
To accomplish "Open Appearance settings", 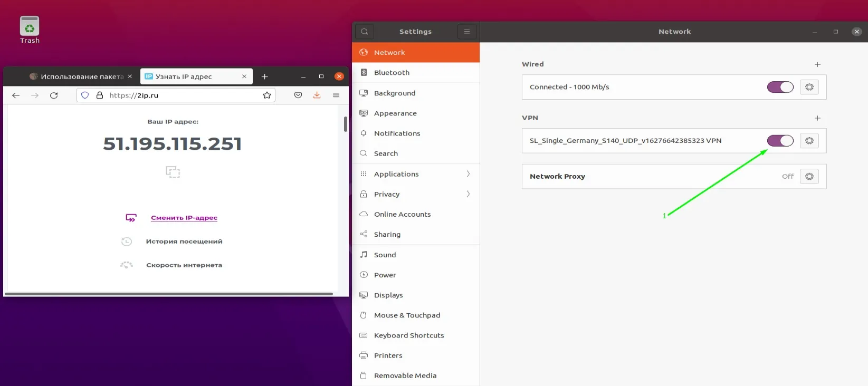I will [x=416, y=113].
